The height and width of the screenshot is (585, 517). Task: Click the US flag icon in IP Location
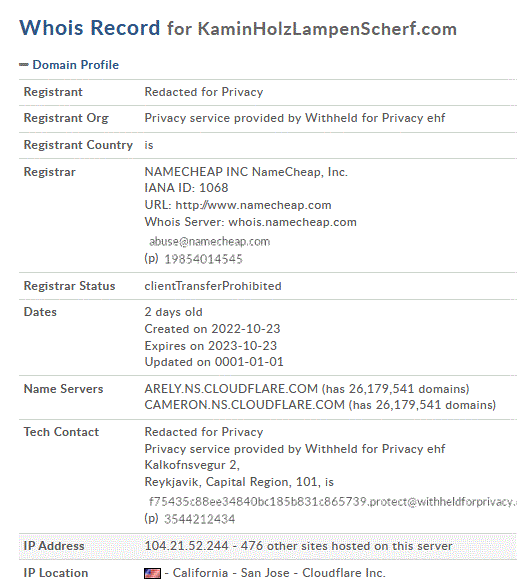pos(152,573)
